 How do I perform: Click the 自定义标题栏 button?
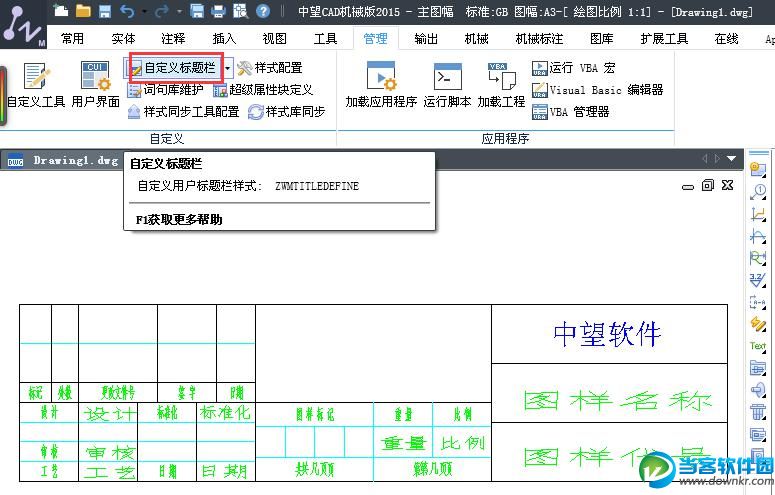[173, 68]
